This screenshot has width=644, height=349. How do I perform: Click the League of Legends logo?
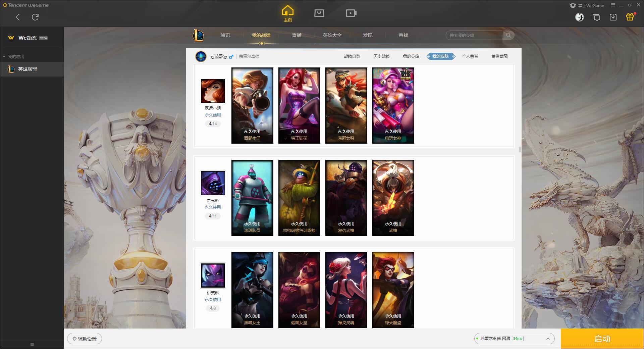(198, 35)
